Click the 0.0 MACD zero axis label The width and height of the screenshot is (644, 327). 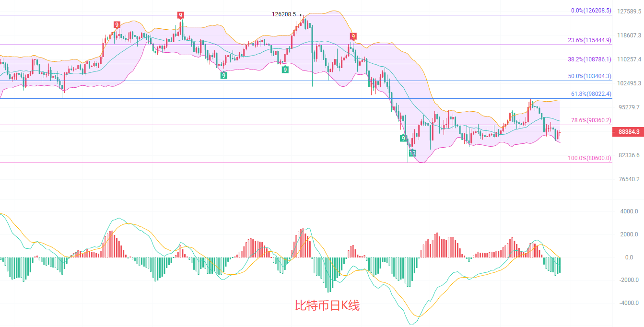click(629, 257)
